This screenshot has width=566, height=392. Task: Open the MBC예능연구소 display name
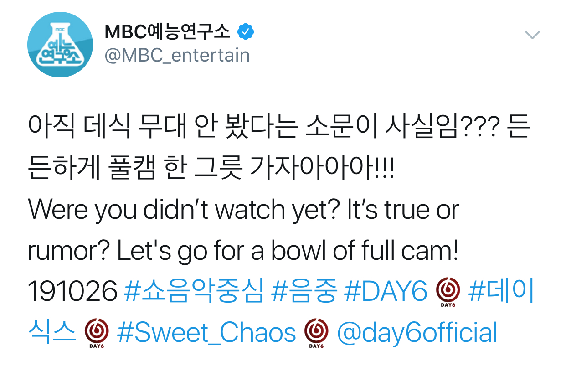click(x=167, y=32)
